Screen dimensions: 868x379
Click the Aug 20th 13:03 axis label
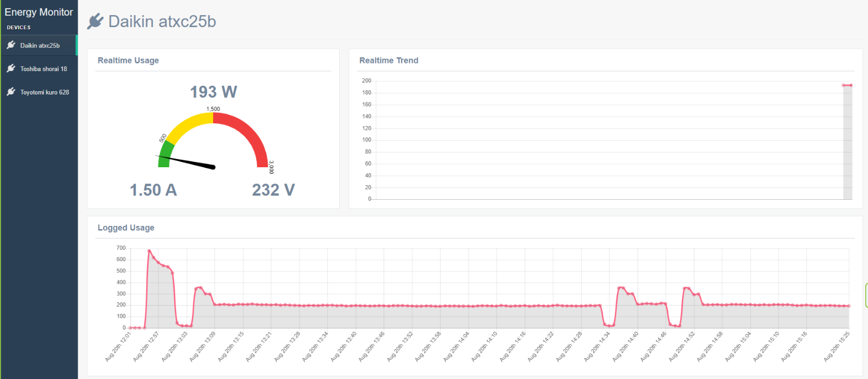pyautogui.click(x=175, y=346)
